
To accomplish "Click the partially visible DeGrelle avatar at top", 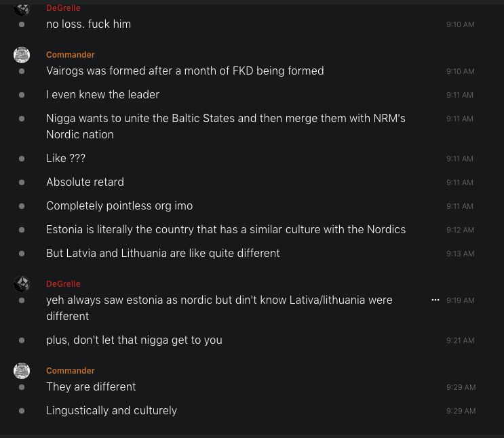I will pyautogui.click(x=22, y=8).
